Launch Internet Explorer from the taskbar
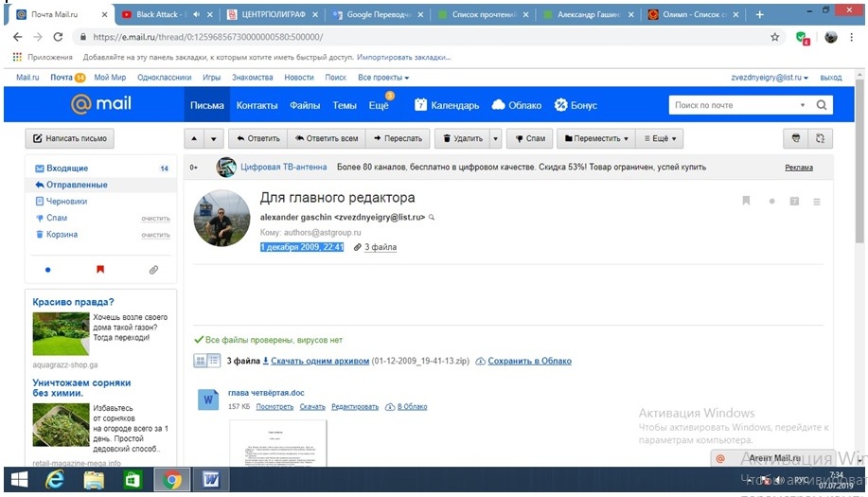This screenshot has height=497, width=868. pos(55,479)
